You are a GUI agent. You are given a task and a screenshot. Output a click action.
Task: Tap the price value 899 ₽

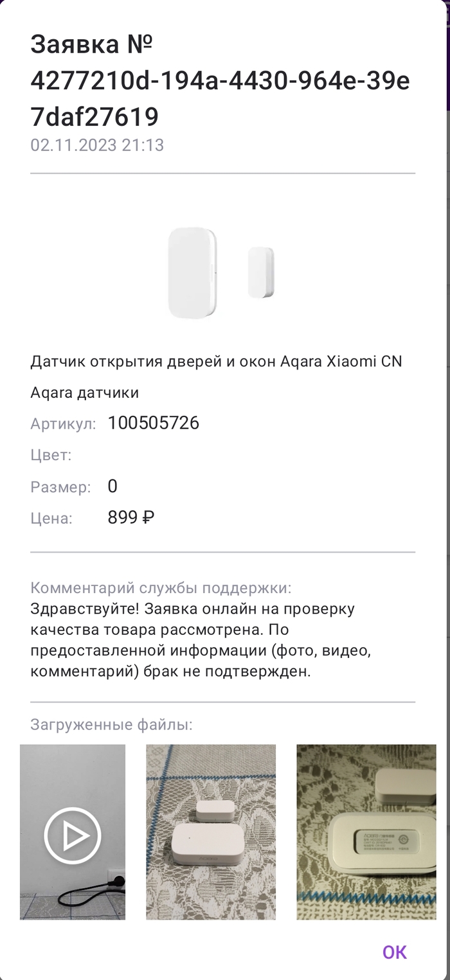131,517
